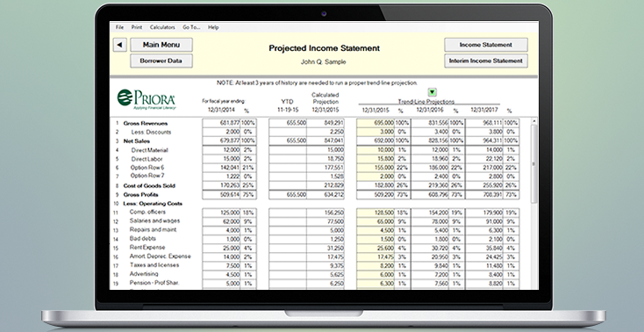Click the Net Sales row label
Image resolution: width=644 pixels, height=332 pixels.
click(x=137, y=141)
